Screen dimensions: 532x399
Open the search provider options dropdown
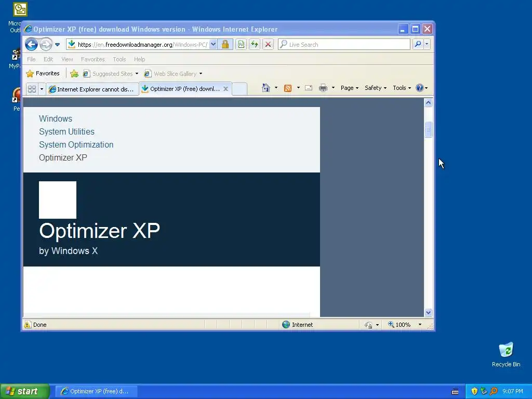pos(427,44)
